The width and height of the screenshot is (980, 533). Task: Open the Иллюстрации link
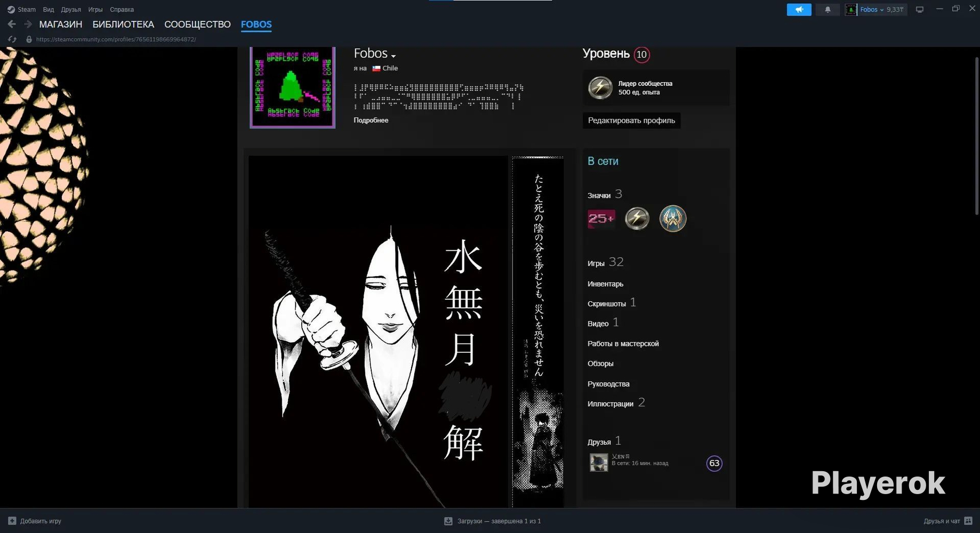pyautogui.click(x=616, y=403)
